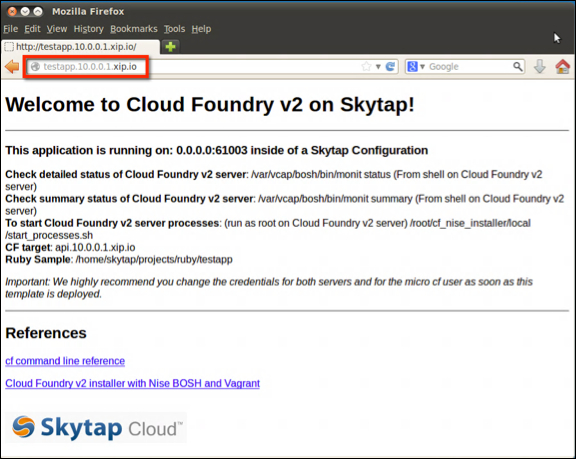Open the Bookmarks menu
The width and height of the screenshot is (576, 459).
134,29
